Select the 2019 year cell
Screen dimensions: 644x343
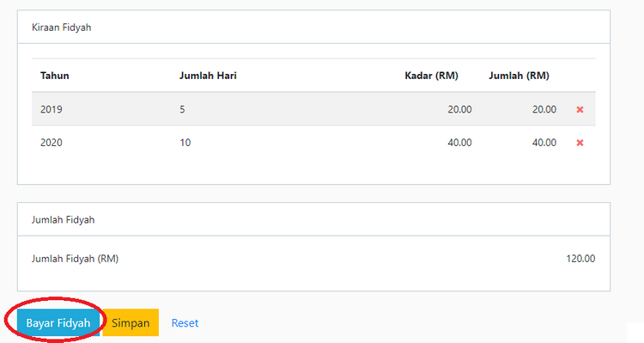tap(52, 109)
